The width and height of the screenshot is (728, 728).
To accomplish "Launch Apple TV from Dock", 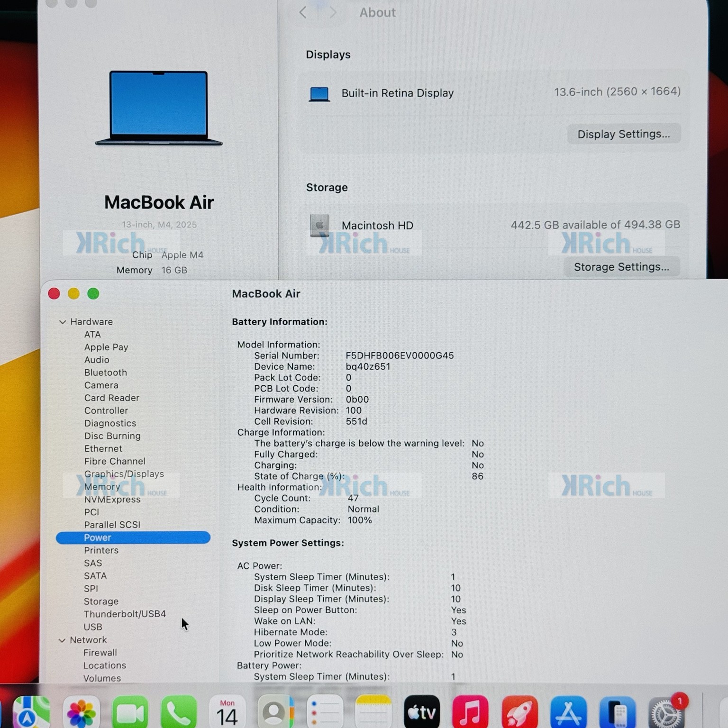I will 422,711.
